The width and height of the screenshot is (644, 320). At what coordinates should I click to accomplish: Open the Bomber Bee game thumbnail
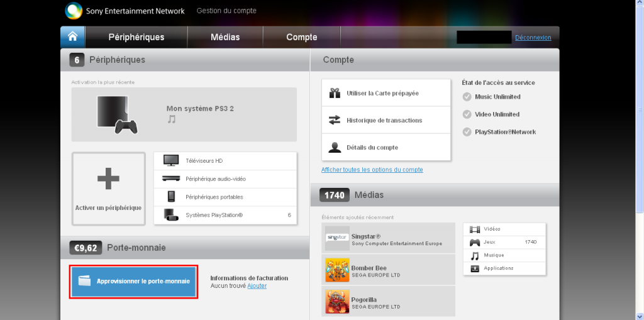tap(337, 270)
